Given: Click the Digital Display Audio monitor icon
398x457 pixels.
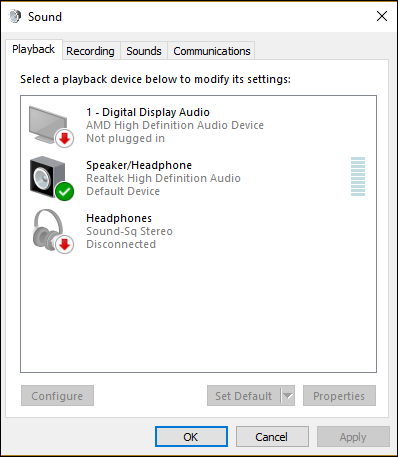Looking at the screenshot, I should pyautogui.click(x=51, y=126).
